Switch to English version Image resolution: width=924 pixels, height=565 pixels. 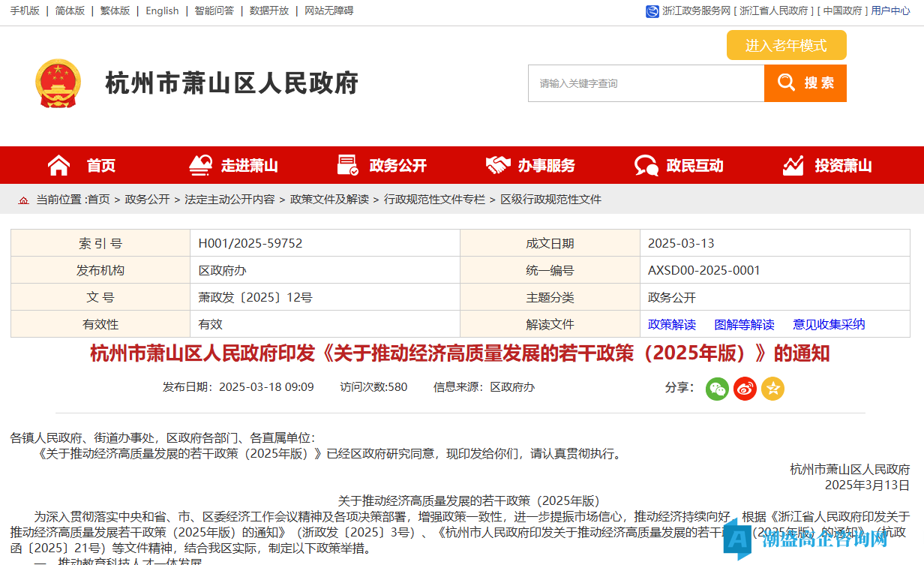pyautogui.click(x=162, y=11)
